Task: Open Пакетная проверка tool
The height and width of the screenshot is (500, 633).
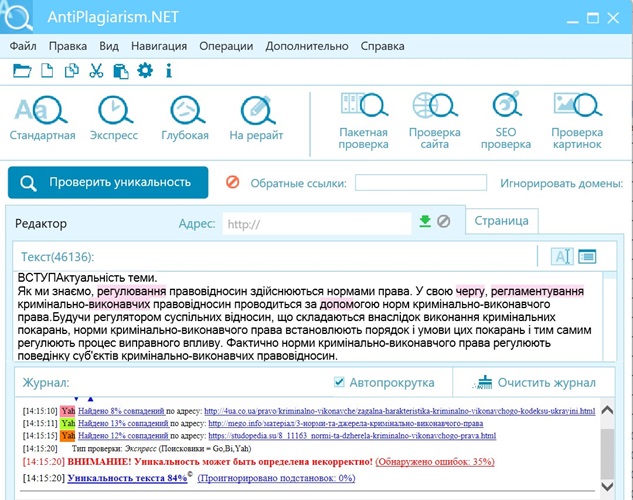Action: (x=363, y=121)
